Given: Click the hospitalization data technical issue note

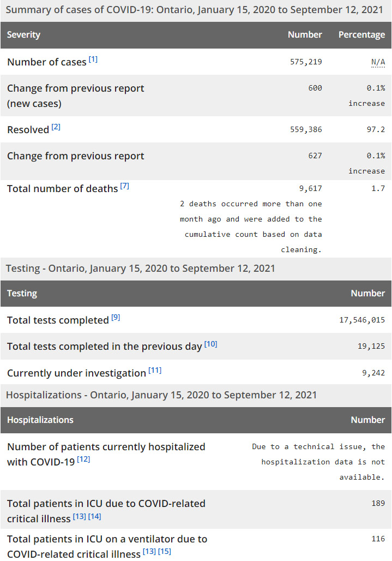Looking at the screenshot, I should pos(318,462).
